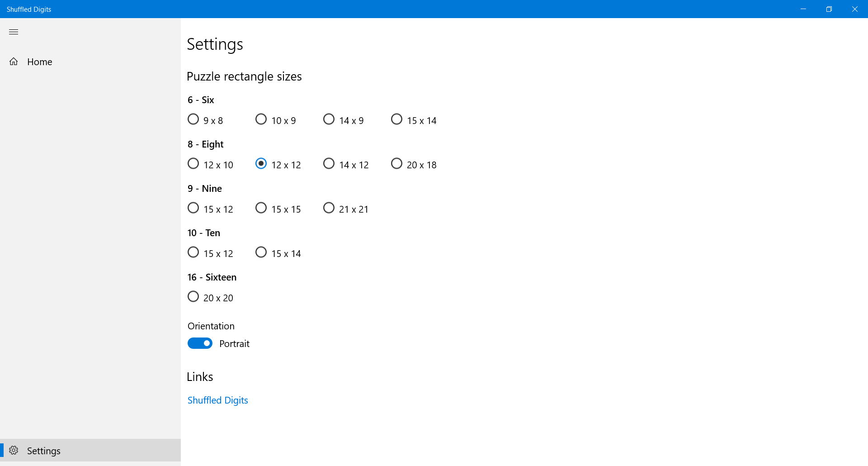Select 12 x 10 under Eight
The image size is (868, 466).
193,164
